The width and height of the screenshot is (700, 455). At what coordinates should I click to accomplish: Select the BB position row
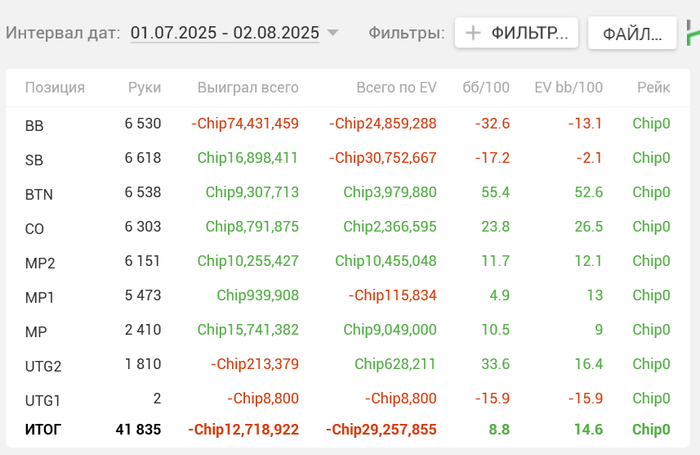tap(348, 124)
